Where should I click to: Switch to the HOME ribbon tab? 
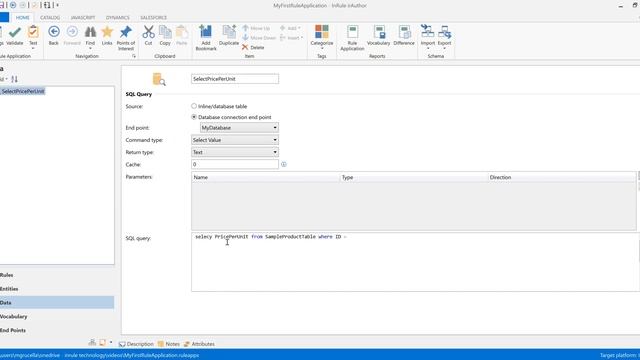[22, 18]
